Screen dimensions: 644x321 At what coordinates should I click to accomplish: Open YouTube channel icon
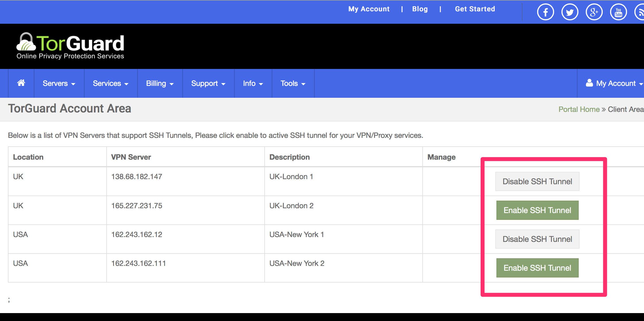[x=618, y=12]
